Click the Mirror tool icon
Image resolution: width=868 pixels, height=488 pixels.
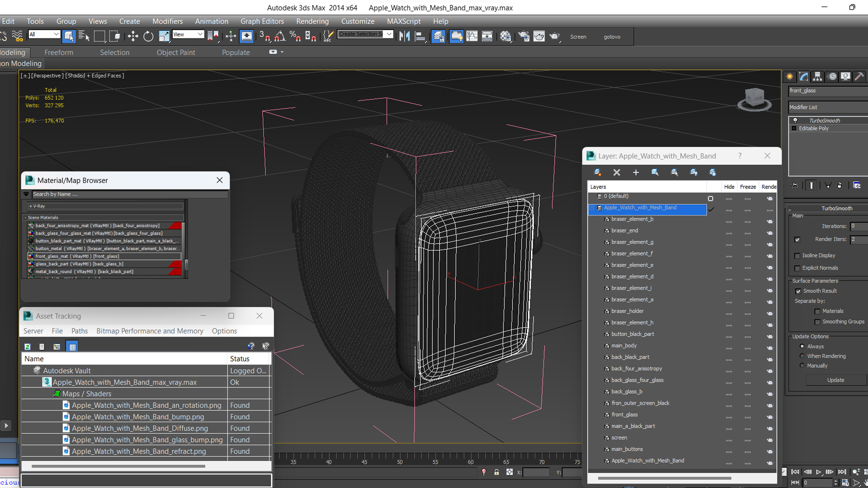pos(405,36)
